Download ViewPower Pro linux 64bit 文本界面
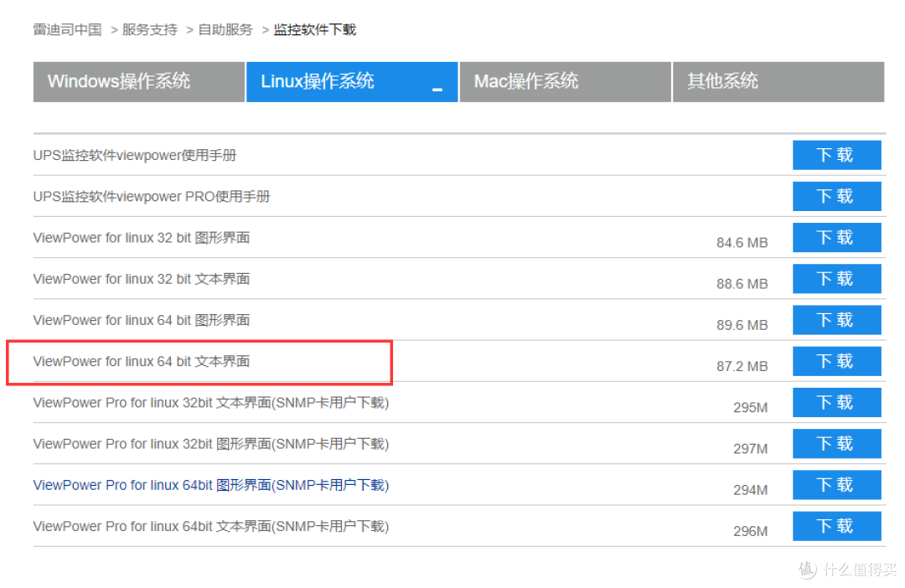Viewport: 905px width, 588px height. [836, 526]
